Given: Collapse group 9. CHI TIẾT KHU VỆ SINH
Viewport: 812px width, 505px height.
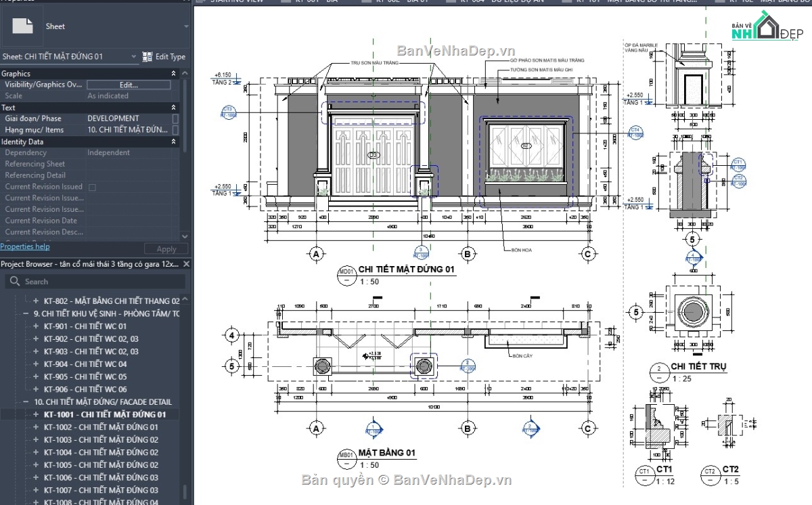Looking at the screenshot, I should 27,314.
